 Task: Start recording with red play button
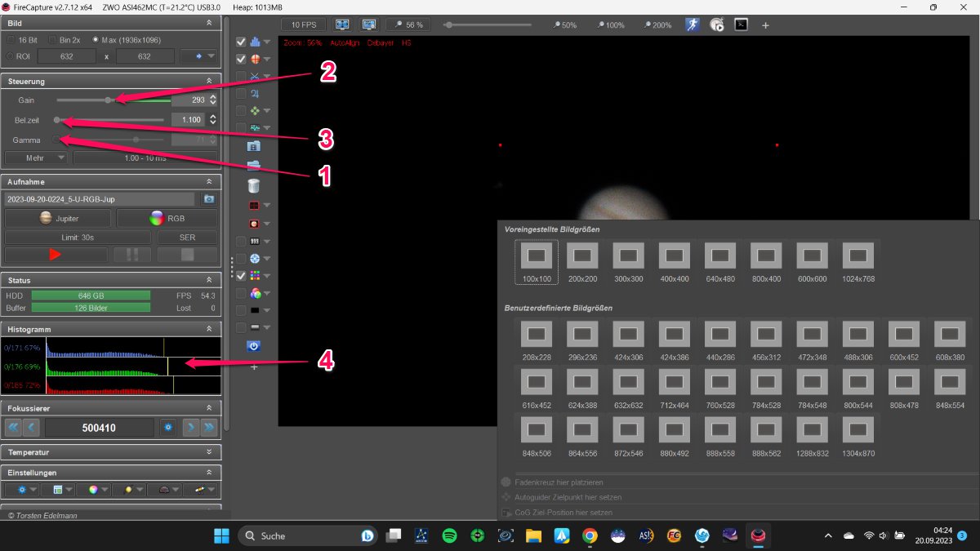[56, 255]
